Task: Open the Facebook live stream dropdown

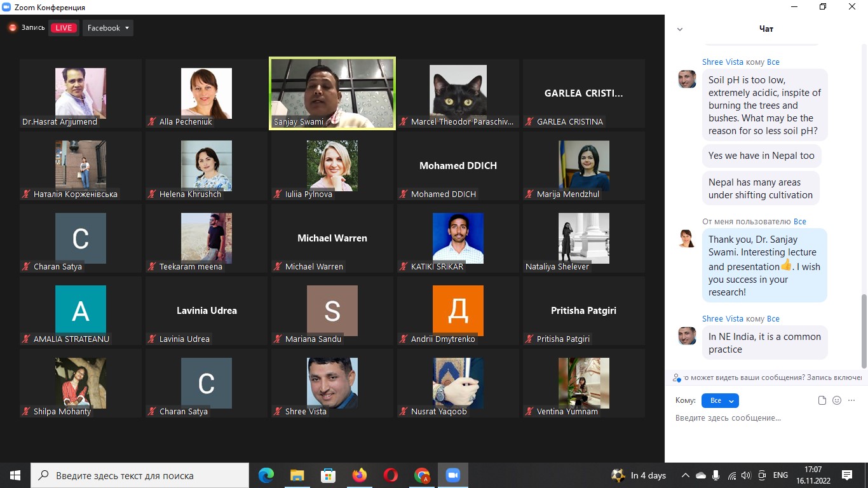Action: (x=108, y=28)
